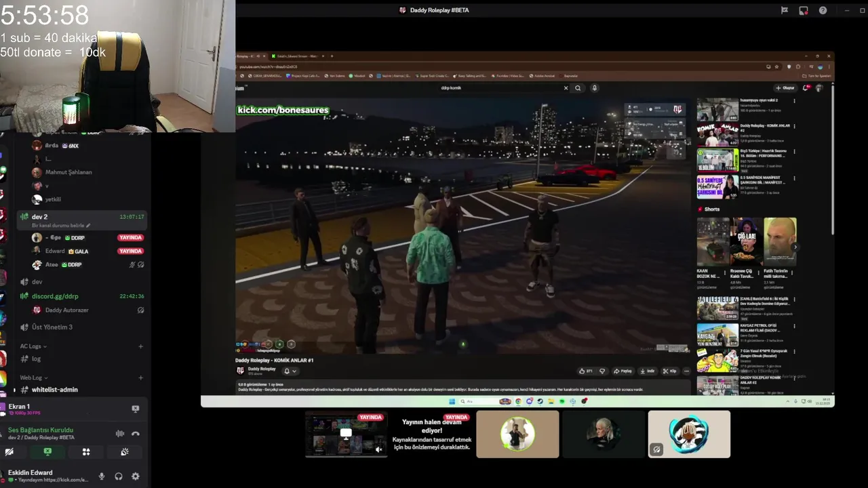Activate YouTube voice search microphone
The width and height of the screenshot is (868, 488).
pos(595,88)
